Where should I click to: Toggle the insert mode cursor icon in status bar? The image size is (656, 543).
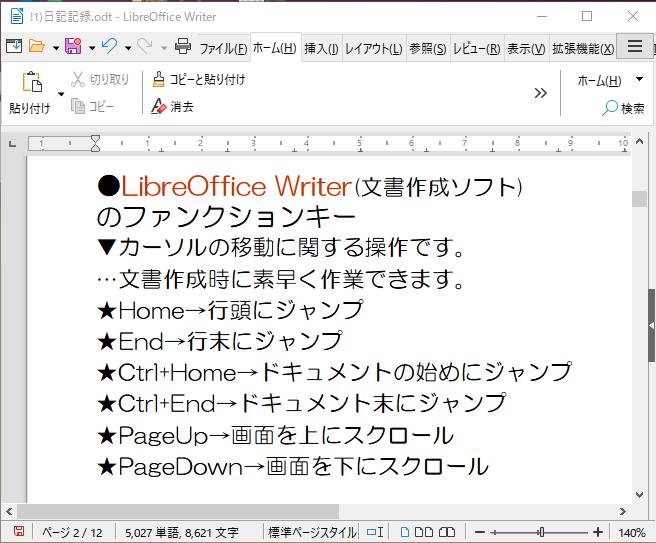tap(375, 532)
